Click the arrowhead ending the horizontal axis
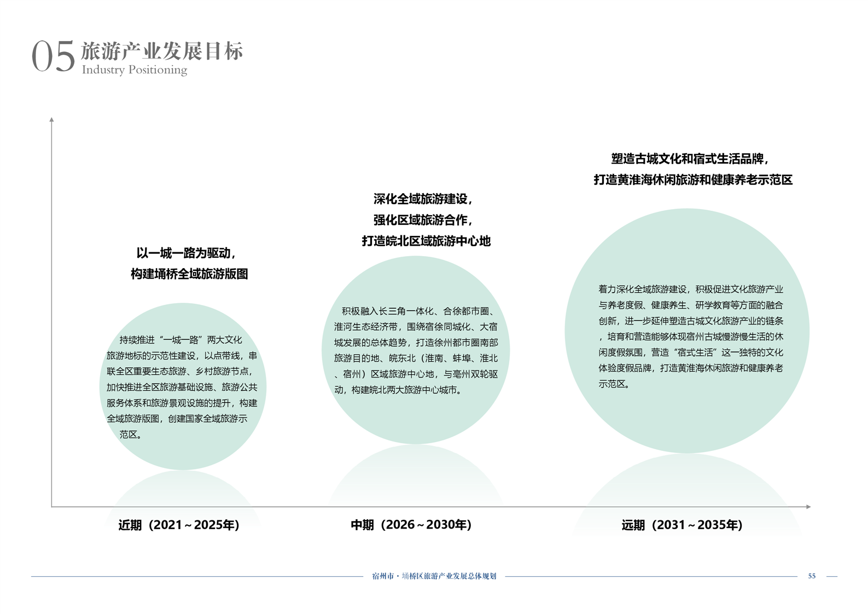The height and width of the screenshot is (614, 868). click(x=808, y=507)
